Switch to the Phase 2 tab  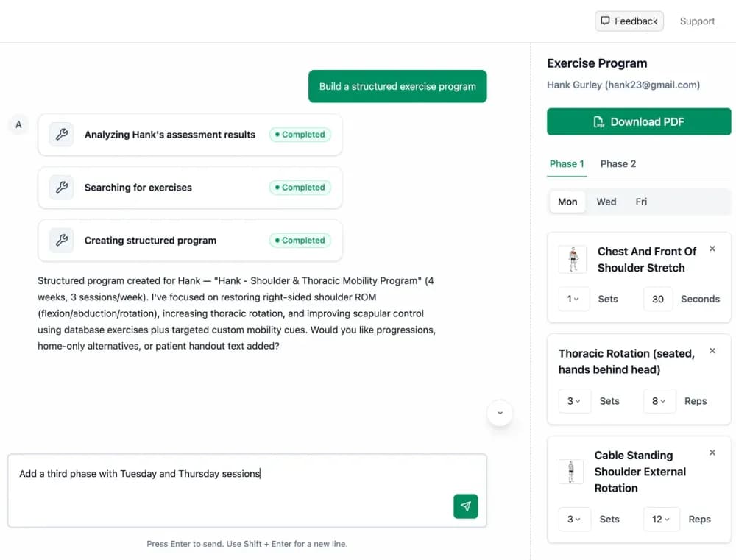click(x=618, y=163)
